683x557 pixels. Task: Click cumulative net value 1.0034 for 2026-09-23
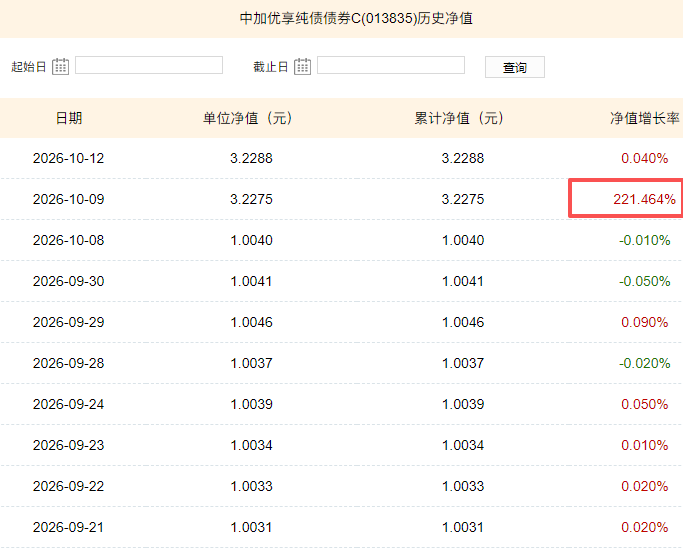[x=463, y=445]
